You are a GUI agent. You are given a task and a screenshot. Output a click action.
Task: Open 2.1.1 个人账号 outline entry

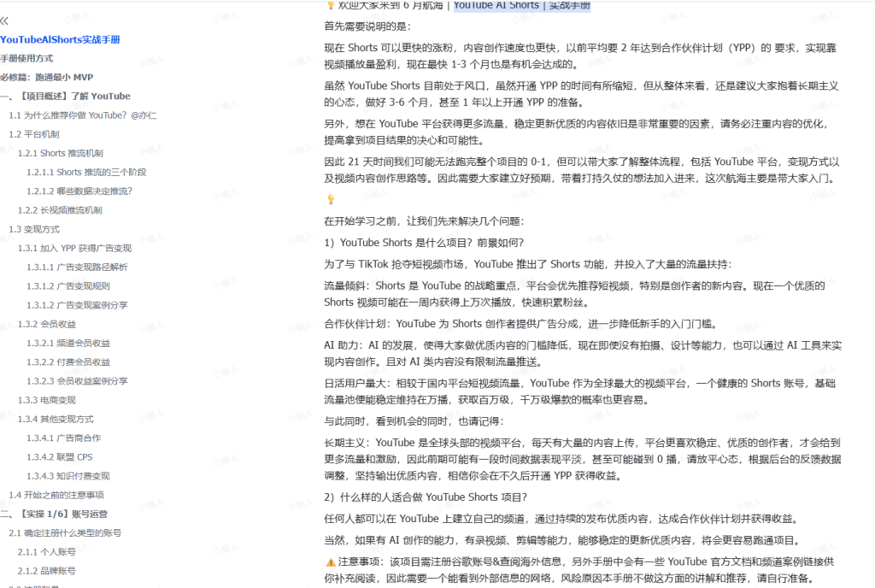[x=46, y=552]
